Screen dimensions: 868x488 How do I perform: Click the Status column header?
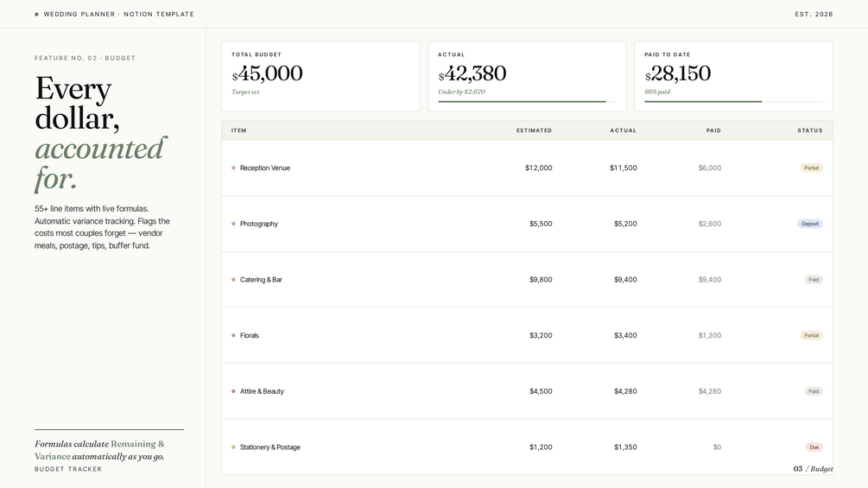[810, 130]
